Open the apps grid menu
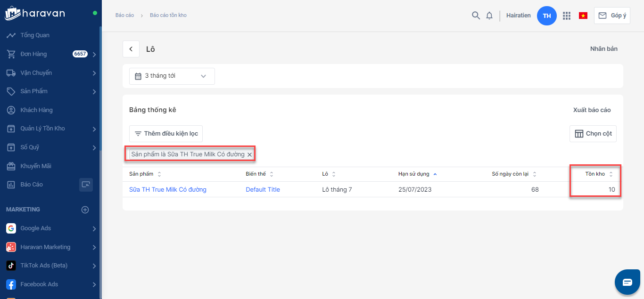Viewport: 644px width, 299px height. pyautogui.click(x=567, y=16)
